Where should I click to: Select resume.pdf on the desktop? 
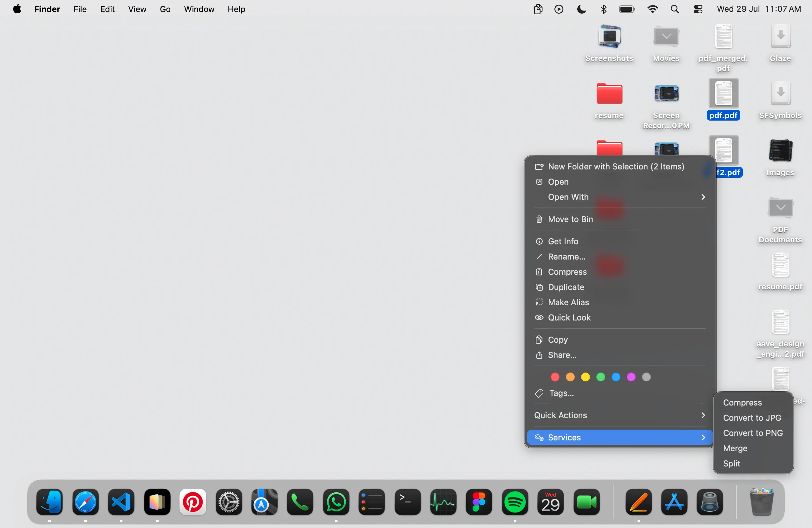(781, 271)
